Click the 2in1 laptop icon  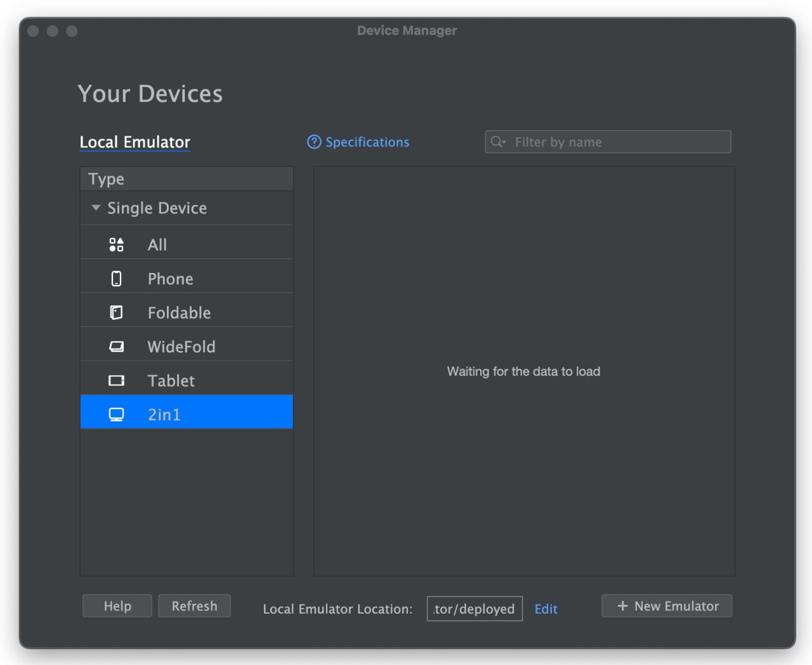tap(116, 414)
